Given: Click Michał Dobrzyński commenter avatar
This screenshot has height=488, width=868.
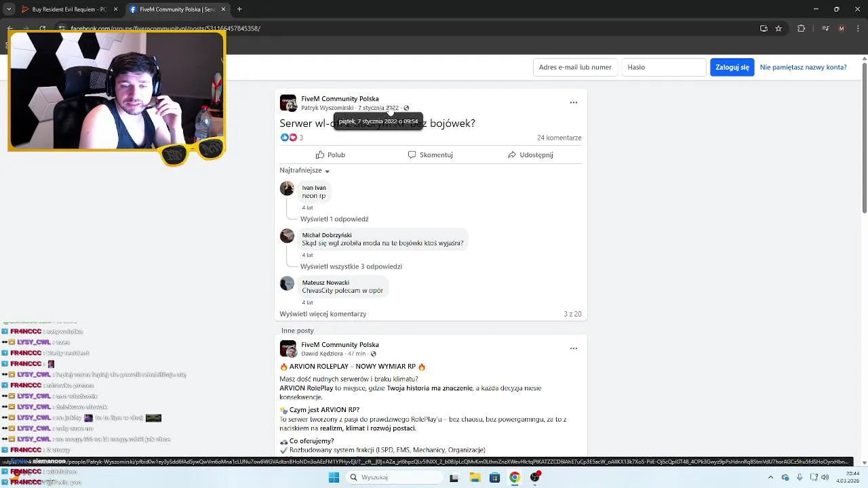Looking at the screenshot, I should click(287, 236).
